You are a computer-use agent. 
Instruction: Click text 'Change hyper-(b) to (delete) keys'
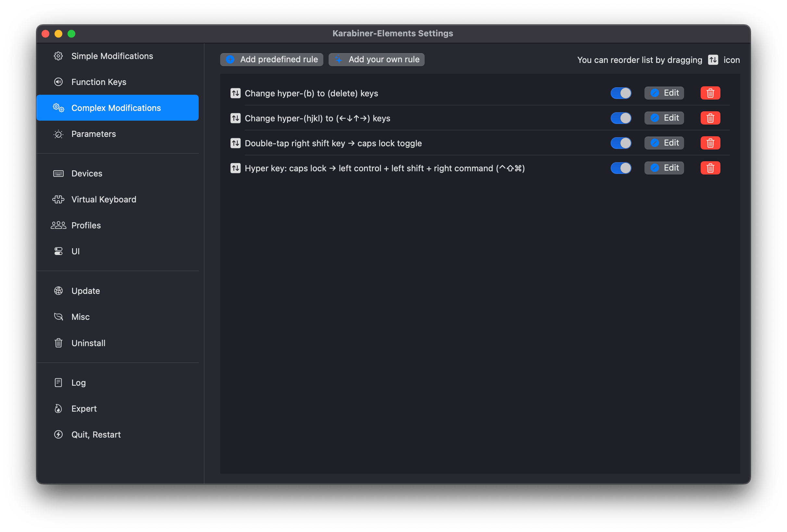click(x=311, y=93)
